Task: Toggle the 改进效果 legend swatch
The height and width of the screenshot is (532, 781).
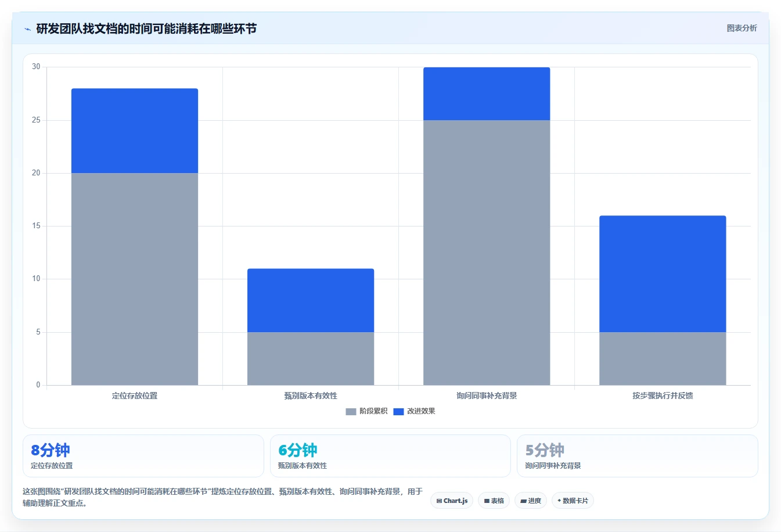Action: [398, 412]
